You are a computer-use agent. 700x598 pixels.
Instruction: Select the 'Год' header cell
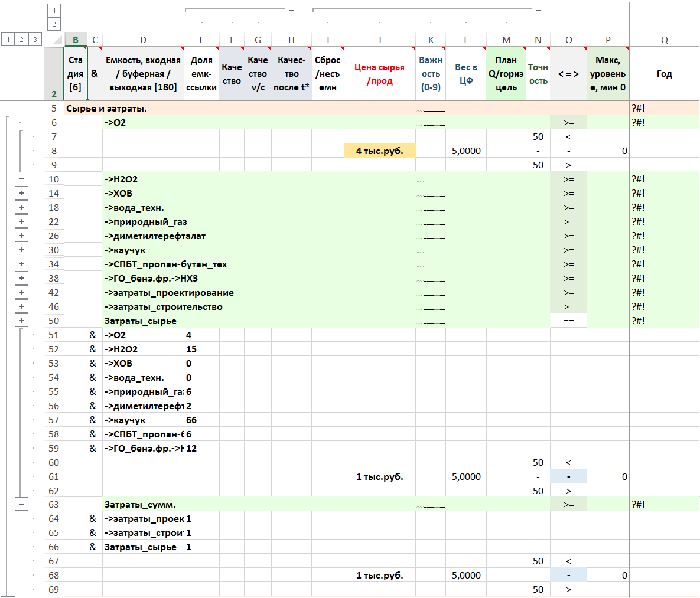click(665, 74)
